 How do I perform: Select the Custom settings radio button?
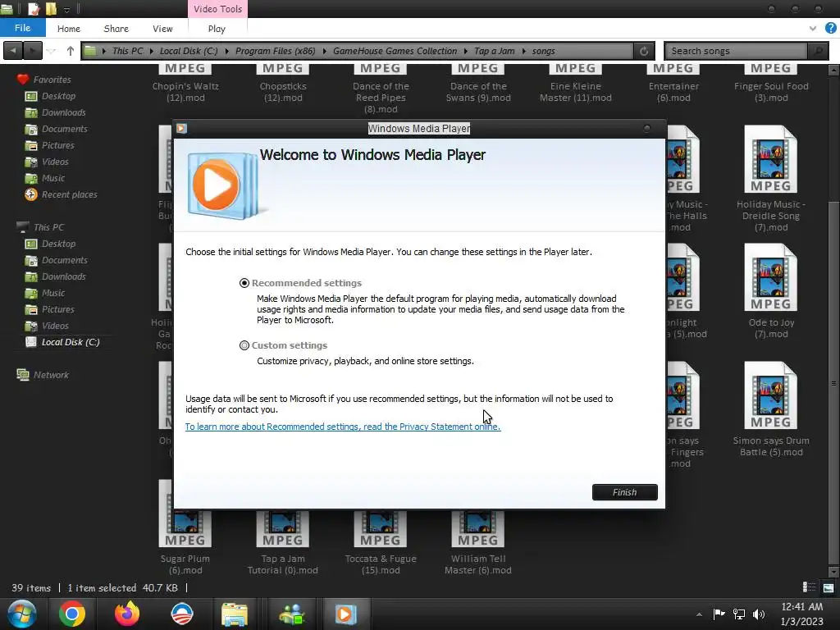coord(244,345)
